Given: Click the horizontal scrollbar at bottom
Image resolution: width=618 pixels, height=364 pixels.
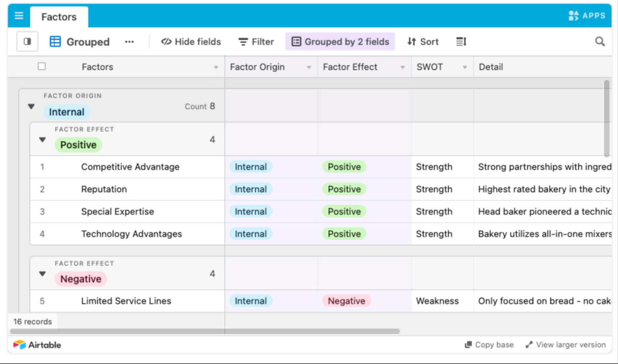Looking at the screenshot, I should coord(205,331).
